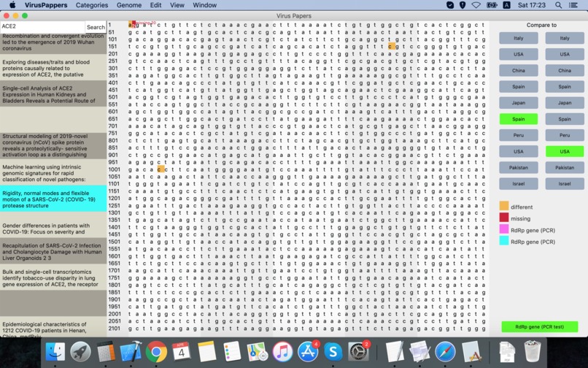Toggle Pakistan in the left compare column
This screenshot has height=368, width=588.
pos(518,167)
